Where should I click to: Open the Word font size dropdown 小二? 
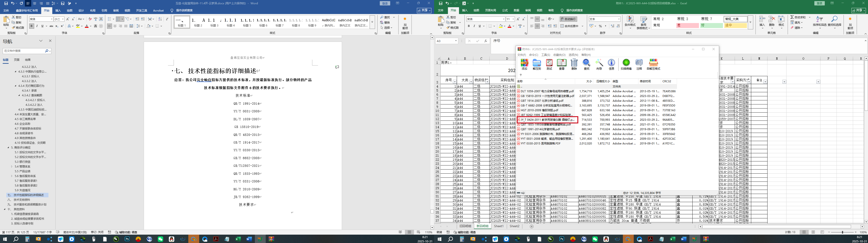point(59,19)
